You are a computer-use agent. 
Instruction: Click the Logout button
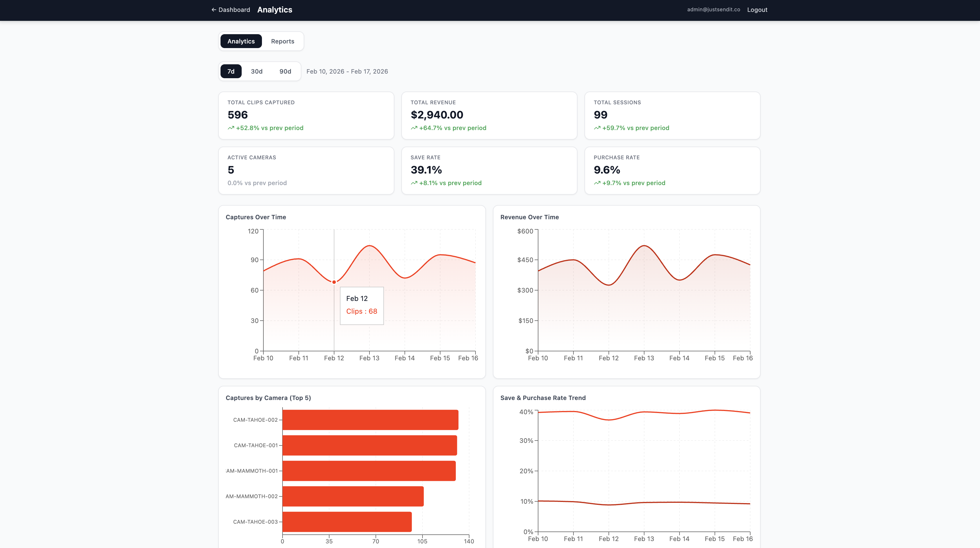coord(757,10)
